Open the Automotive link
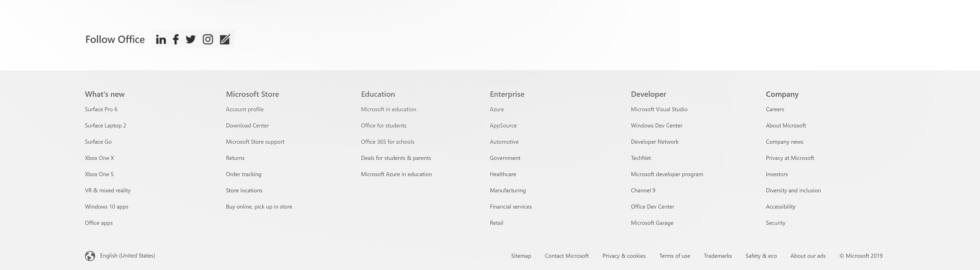 (x=504, y=141)
